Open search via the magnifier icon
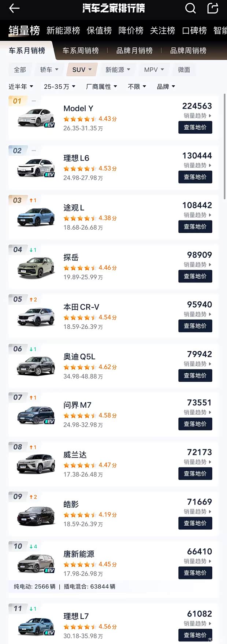 coord(190,8)
